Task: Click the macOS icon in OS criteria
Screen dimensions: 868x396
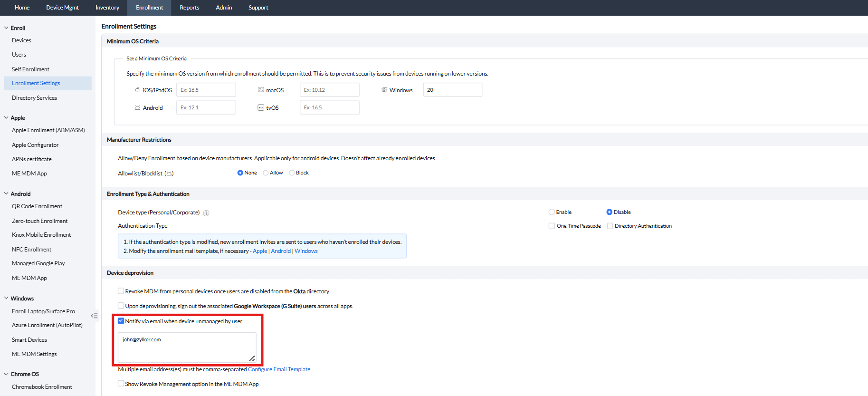Action: pyautogui.click(x=261, y=90)
